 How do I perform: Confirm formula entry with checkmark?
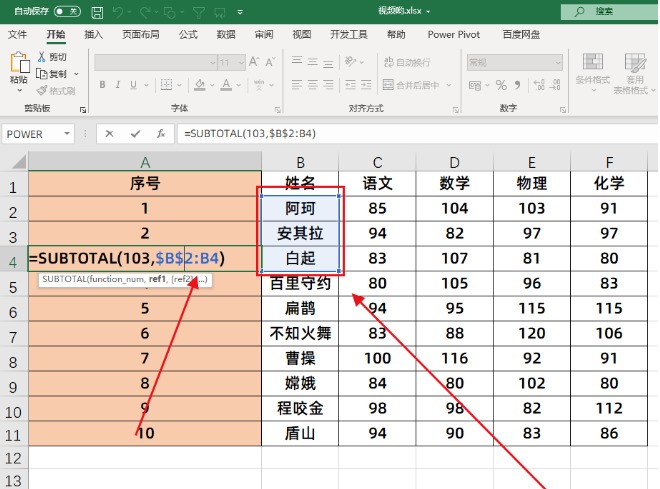click(x=135, y=134)
